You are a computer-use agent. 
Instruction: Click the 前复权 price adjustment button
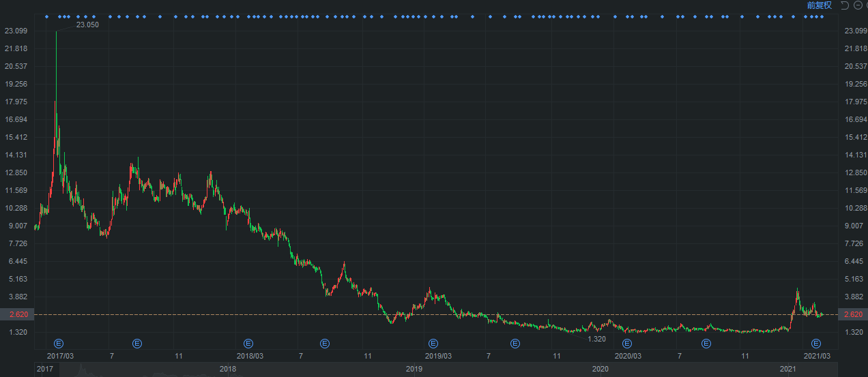(x=819, y=5)
